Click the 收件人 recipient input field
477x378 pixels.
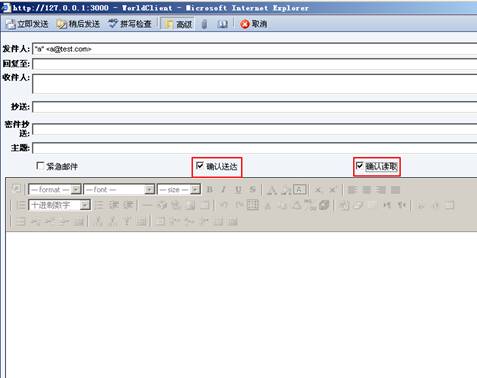(255, 84)
